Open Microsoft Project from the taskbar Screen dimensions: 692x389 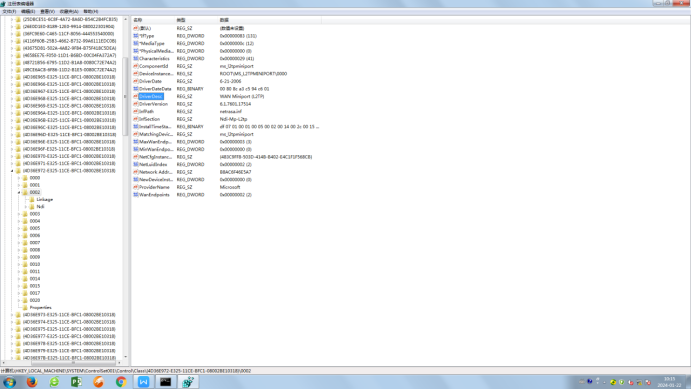tap(76, 382)
